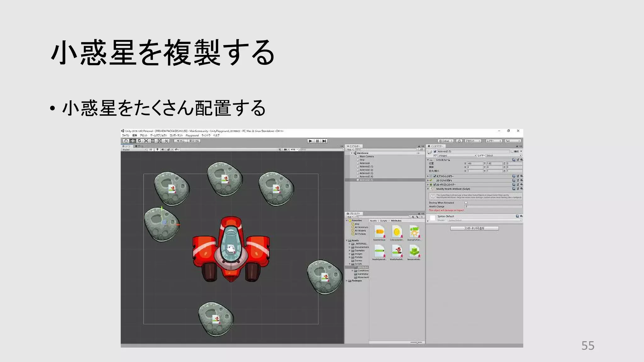Expand the Packages folder in Project

click(347, 281)
